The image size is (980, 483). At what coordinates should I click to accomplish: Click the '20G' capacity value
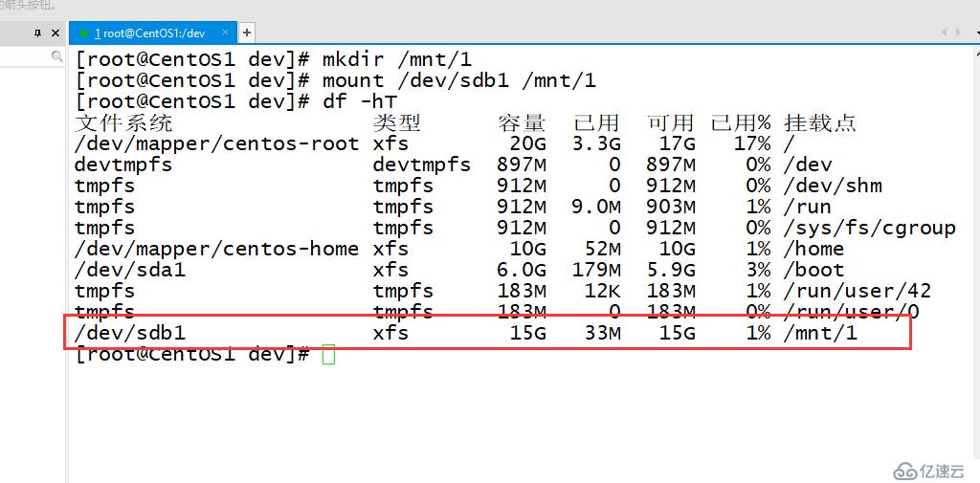pos(528,143)
